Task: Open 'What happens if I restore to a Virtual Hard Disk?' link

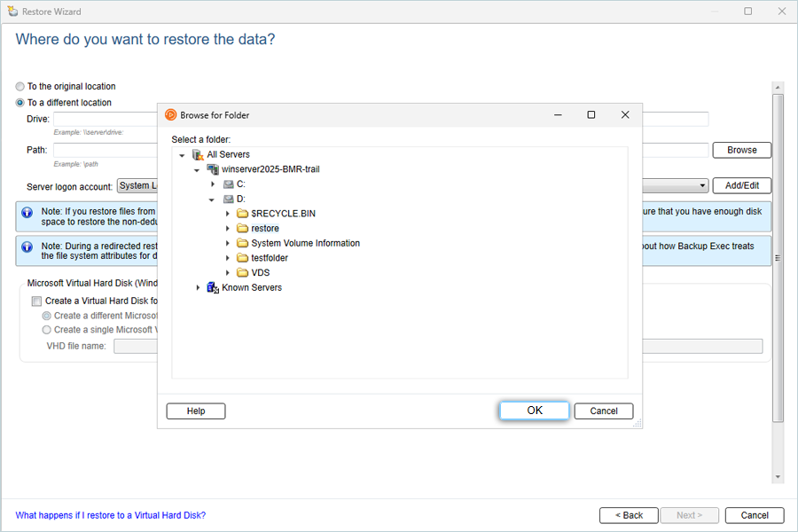Action: coord(111,515)
